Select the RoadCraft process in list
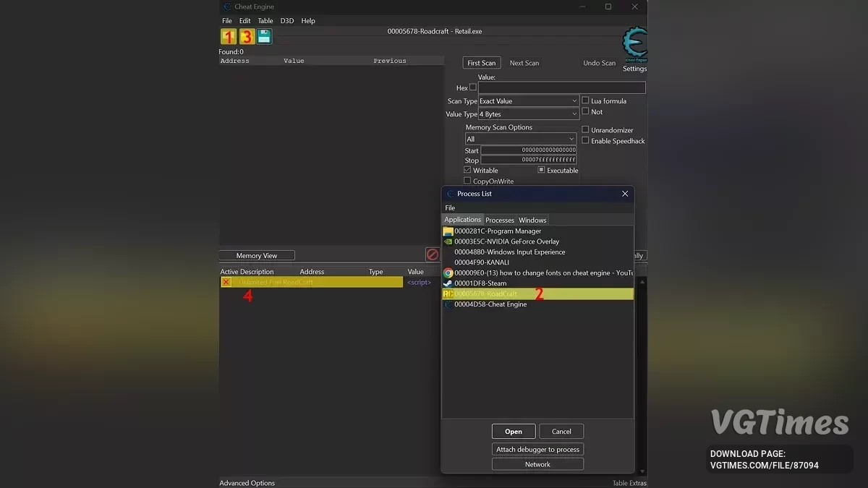The width and height of the screenshot is (868, 488). click(485, 294)
